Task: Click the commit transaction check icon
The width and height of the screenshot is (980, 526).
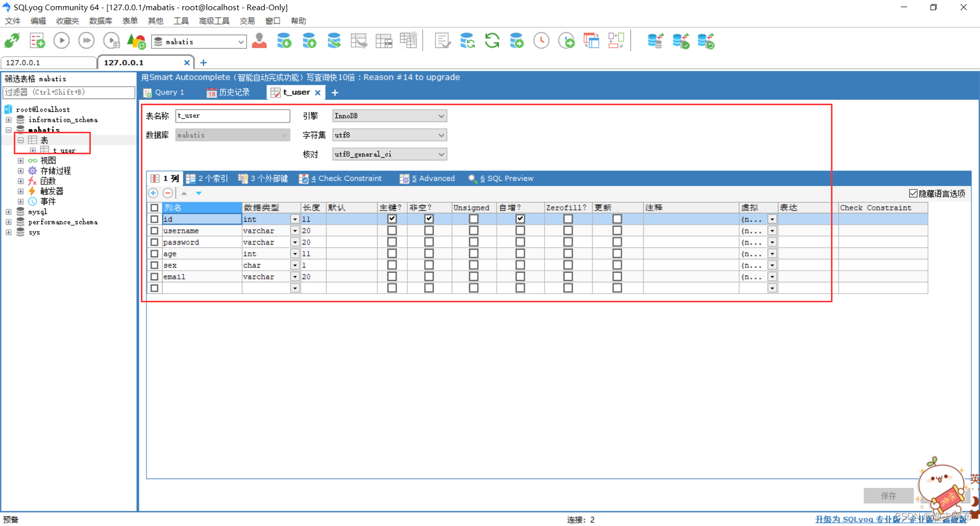Action: [681, 40]
